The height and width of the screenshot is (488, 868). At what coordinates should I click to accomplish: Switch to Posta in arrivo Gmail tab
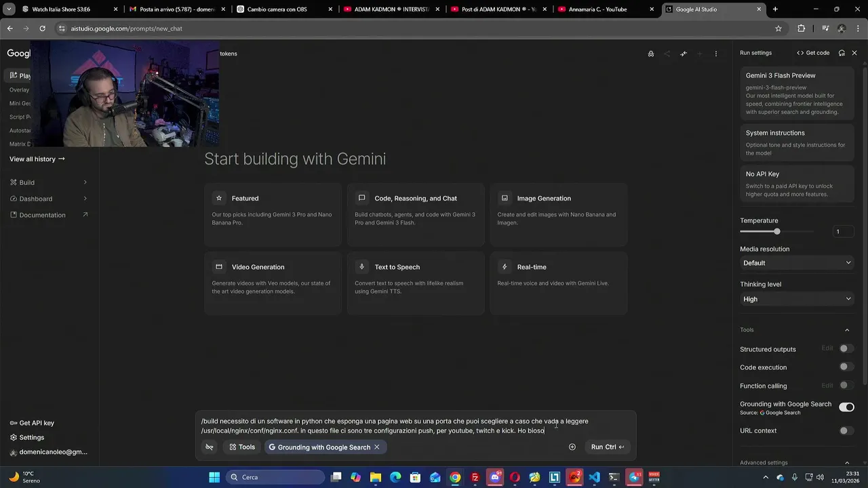click(x=176, y=9)
